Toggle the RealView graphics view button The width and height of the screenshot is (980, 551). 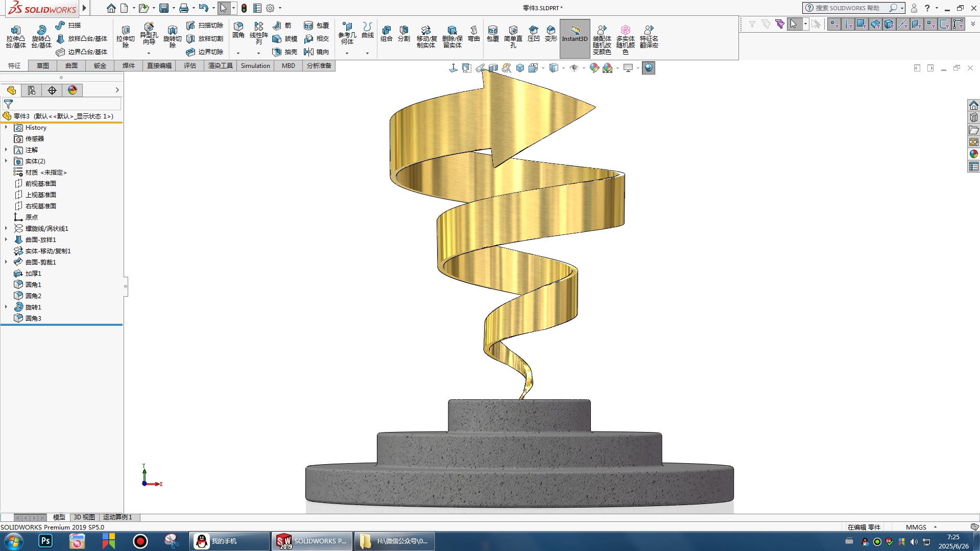coord(648,68)
